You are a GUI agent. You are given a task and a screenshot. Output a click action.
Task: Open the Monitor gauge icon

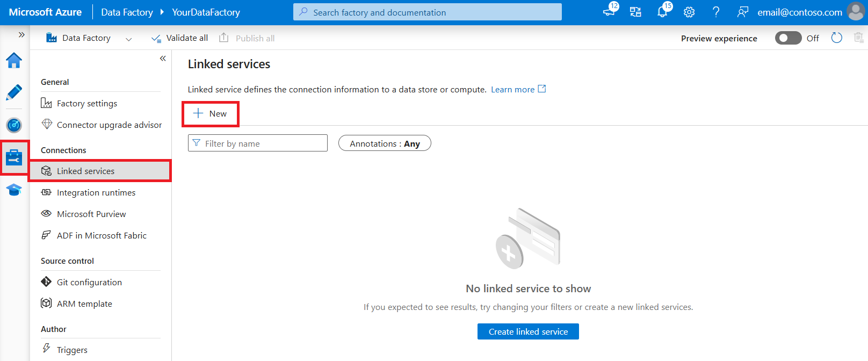14,125
